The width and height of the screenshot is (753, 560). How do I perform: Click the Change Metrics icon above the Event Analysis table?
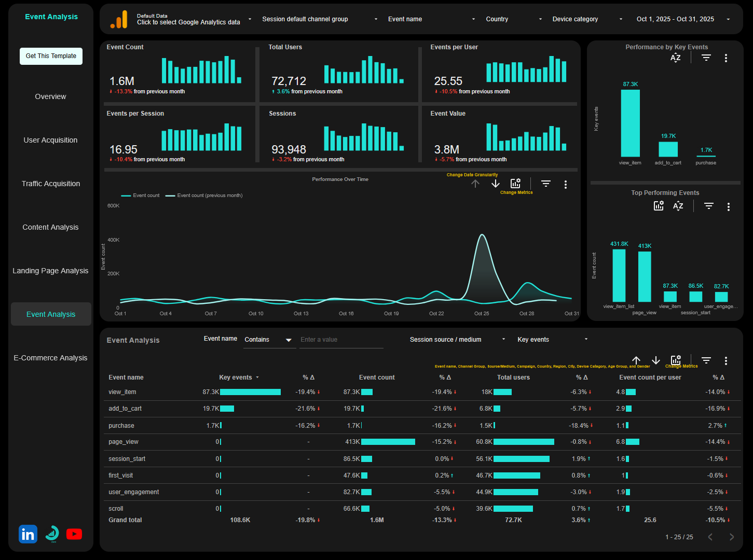[x=675, y=359]
